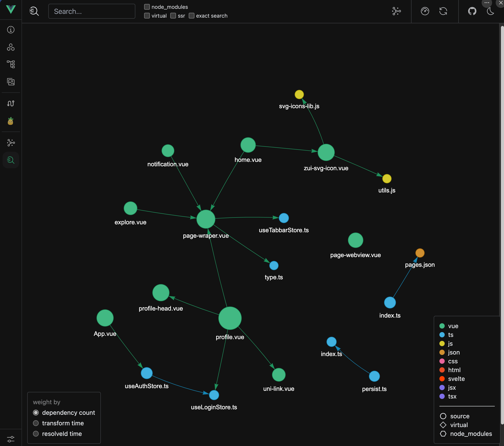
Task: Toggle dark mode with the moon icon
Action: (490, 11)
